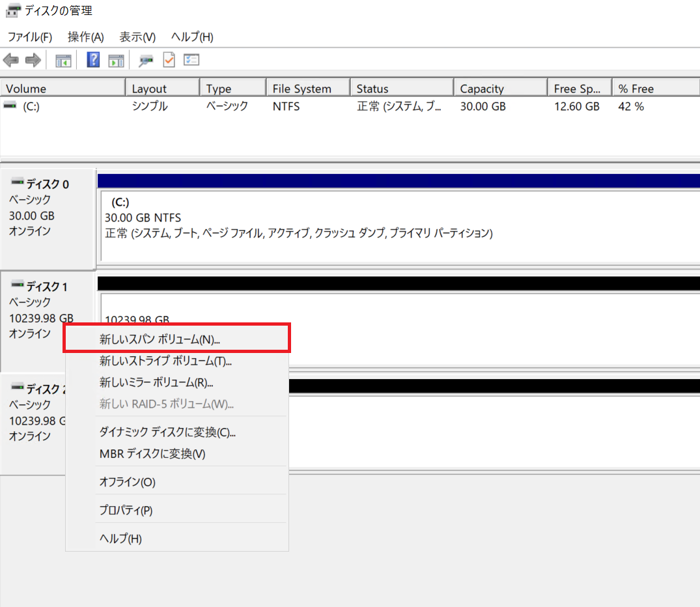Choose MBR ディスクに変換(V)

(176, 454)
